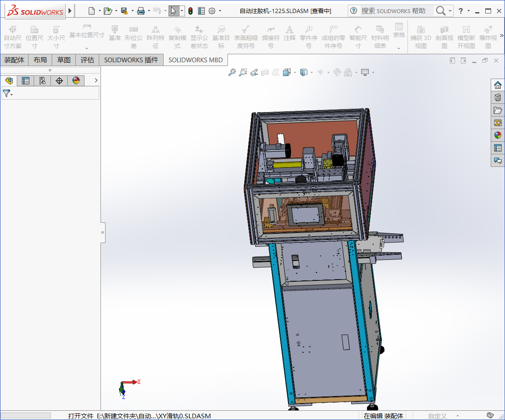
Task: Click the Print icon in toolbar
Action: click(x=141, y=11)
